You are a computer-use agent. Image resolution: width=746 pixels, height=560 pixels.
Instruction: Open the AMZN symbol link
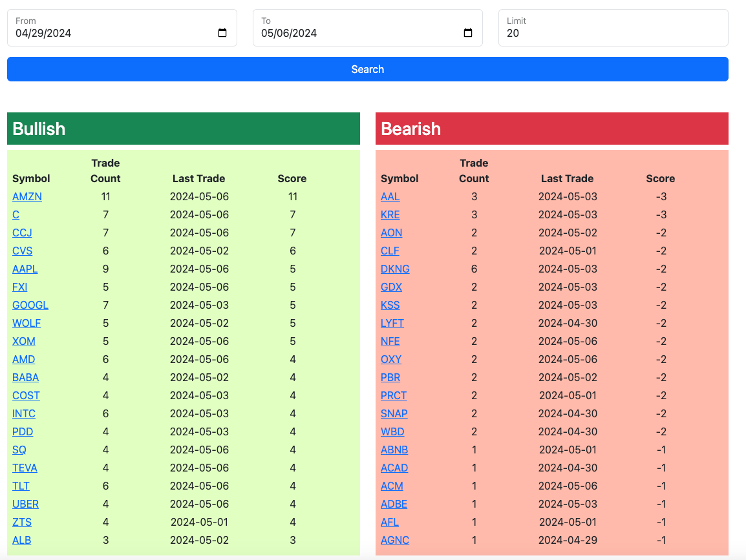27,197
